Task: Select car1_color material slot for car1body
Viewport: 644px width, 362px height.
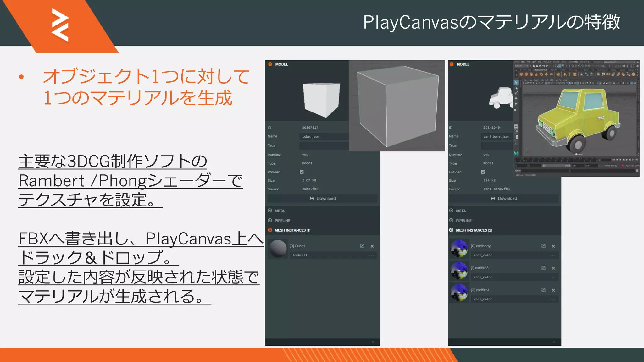Action: point(514,255)
